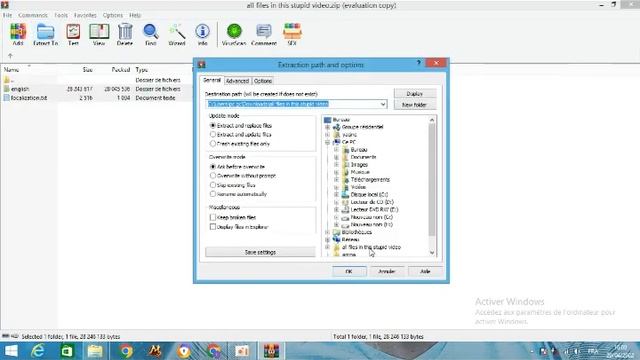The height and width of the screenshot is (360, 640).
Task: Collapse the Ce PC tree node
Action: pos(327,142)
